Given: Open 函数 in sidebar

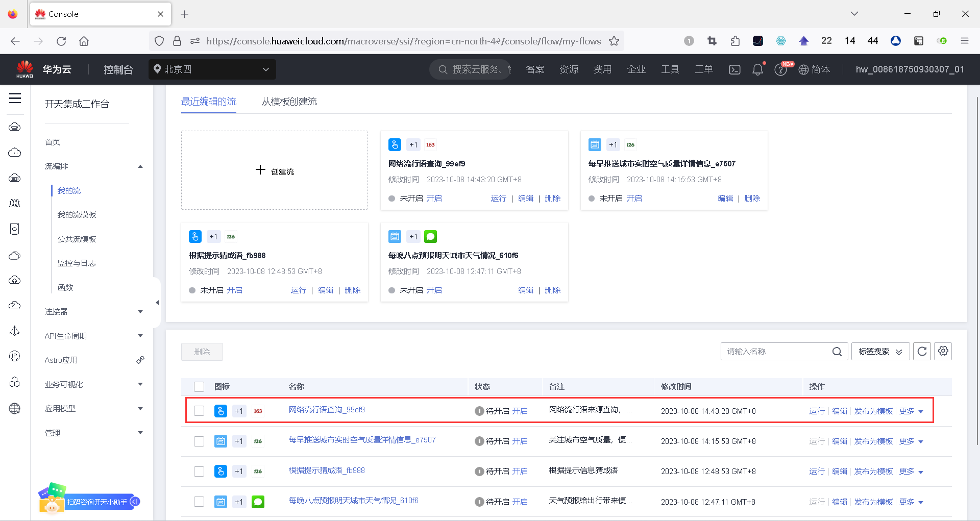Looking at the screenshot, I should coord(65,287).
